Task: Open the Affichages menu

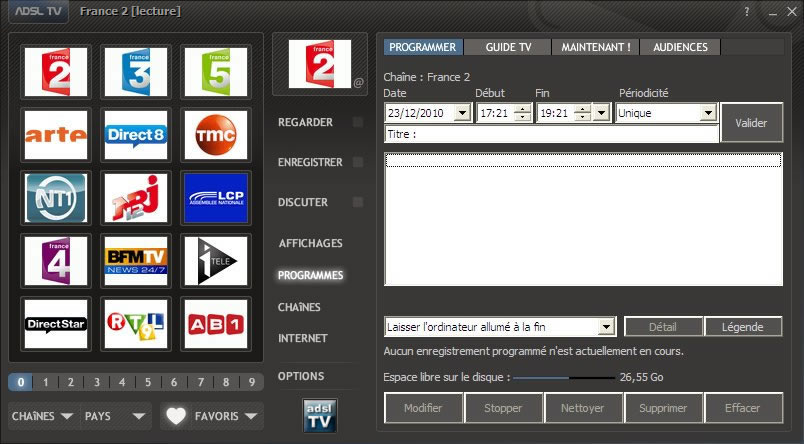Action: [x=311, y=243]
